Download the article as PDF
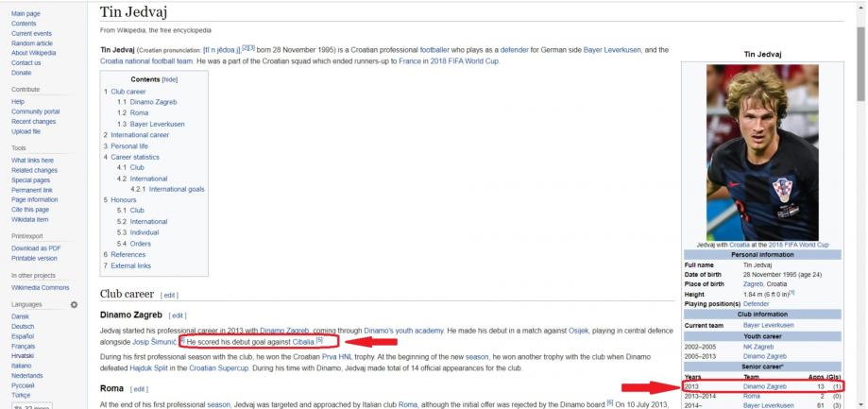Viewport: 868px width, 409px height. (x=36, y=248)
